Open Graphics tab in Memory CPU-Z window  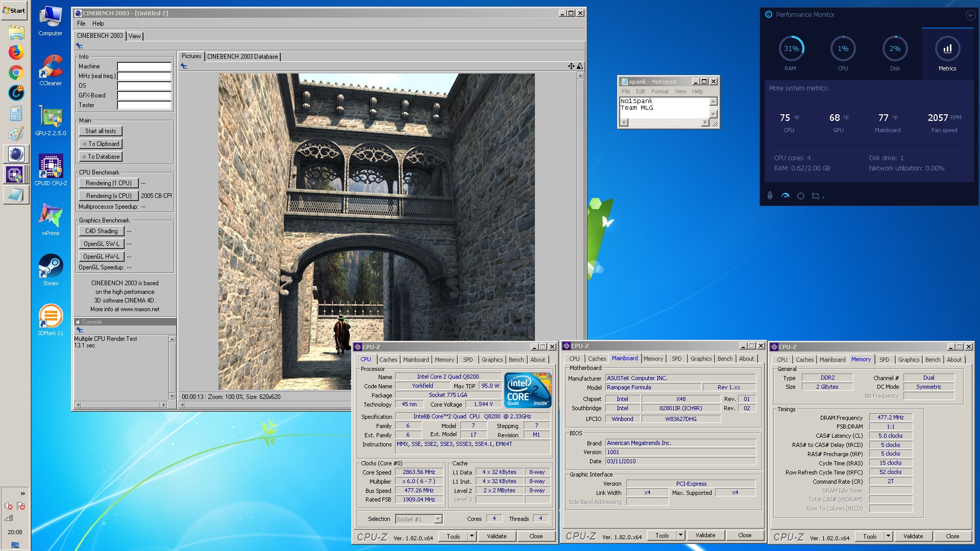pos(909,360)
